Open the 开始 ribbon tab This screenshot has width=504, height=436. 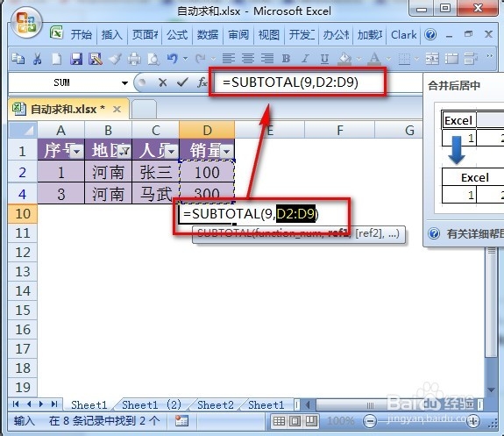click(81, 35)
